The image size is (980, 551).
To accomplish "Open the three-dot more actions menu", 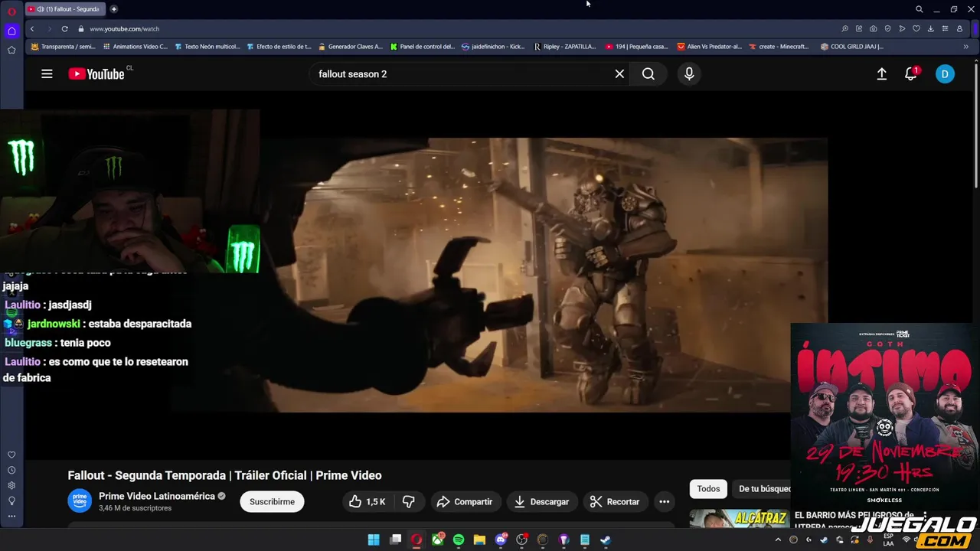I will pyautogui.click(x=665, y=502).
